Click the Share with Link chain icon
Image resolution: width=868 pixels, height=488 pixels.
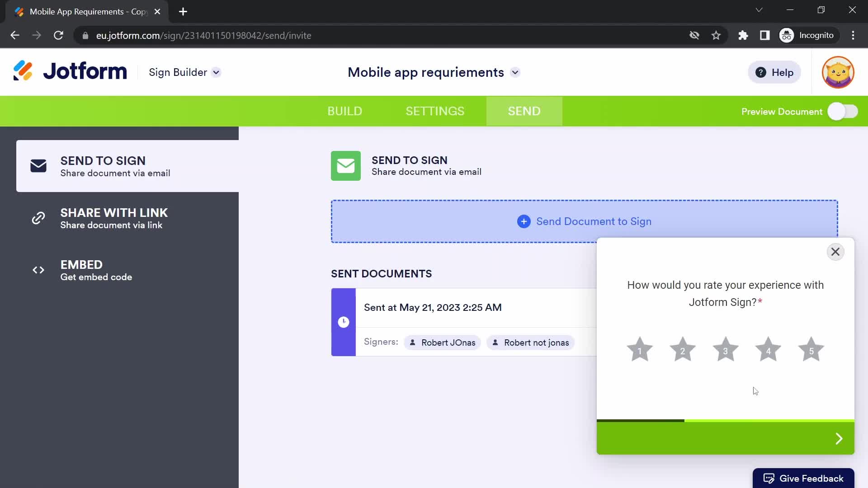pos(38,217)
